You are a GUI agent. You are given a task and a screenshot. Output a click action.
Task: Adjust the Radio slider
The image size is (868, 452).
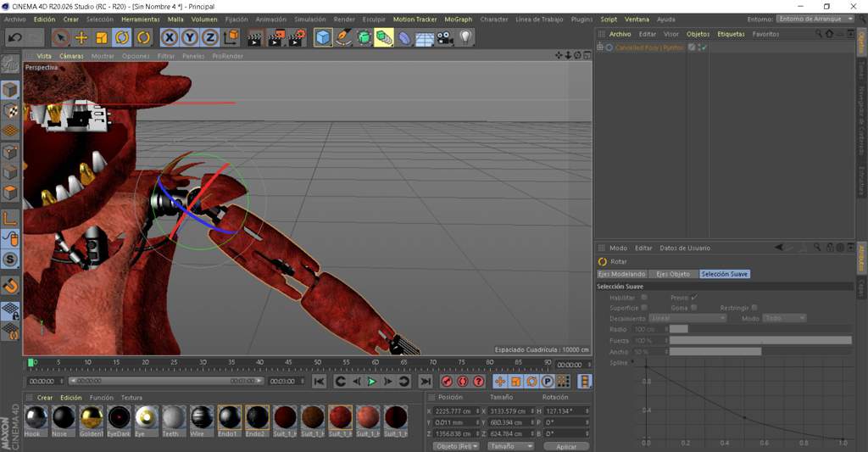pos(760,329)
